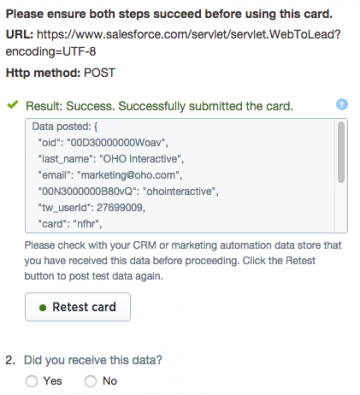Select the Yes radio button
The width and height of the screenshot is (360, 395).
click(32, 381)
